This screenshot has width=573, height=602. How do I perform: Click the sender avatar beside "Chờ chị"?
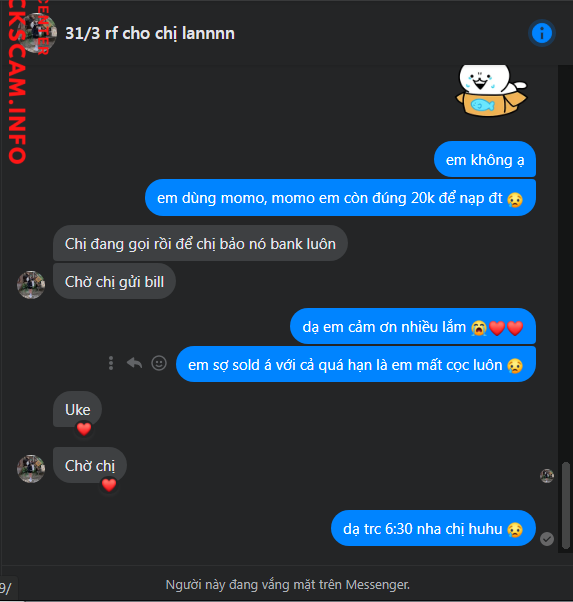(31, 468)
